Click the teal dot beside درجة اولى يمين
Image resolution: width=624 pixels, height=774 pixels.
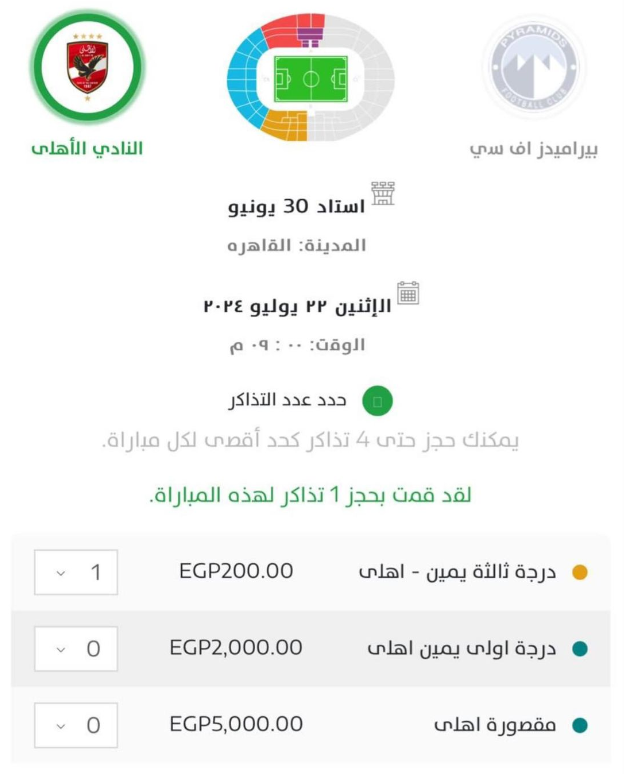click(578, 649)
